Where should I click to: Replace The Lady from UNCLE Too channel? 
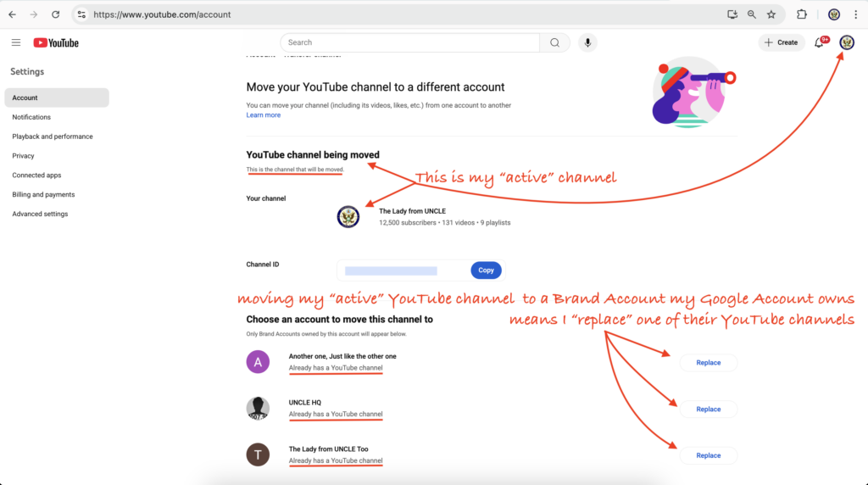point(708,455)
